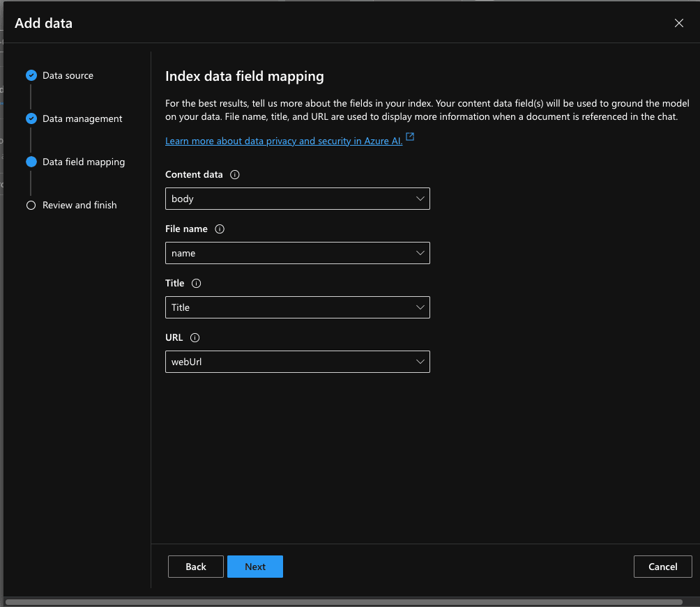Viewport: 700px width, 607px height.
Task: Open the Title field dropdown
Action: [297, 307]
